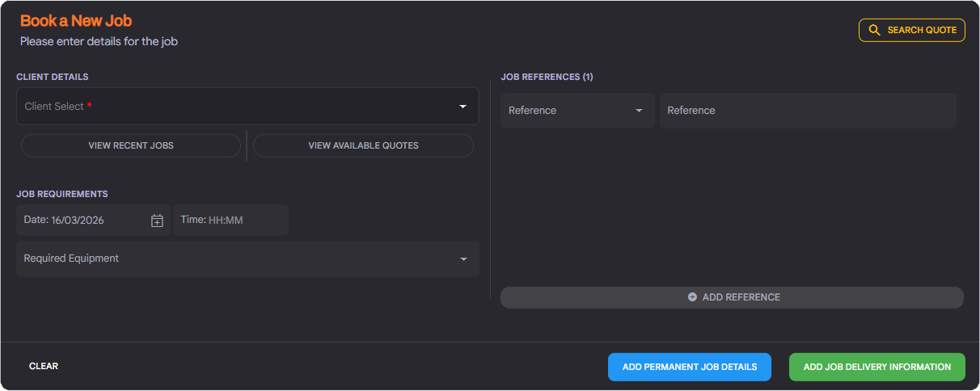The height and width of the screenshot is (391, 980).
Task: Click the Client Select field
Action: (247, 107)
